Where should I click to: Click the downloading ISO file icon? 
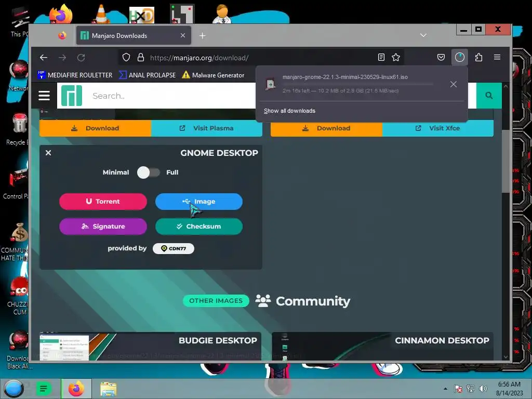pos(270,84)
